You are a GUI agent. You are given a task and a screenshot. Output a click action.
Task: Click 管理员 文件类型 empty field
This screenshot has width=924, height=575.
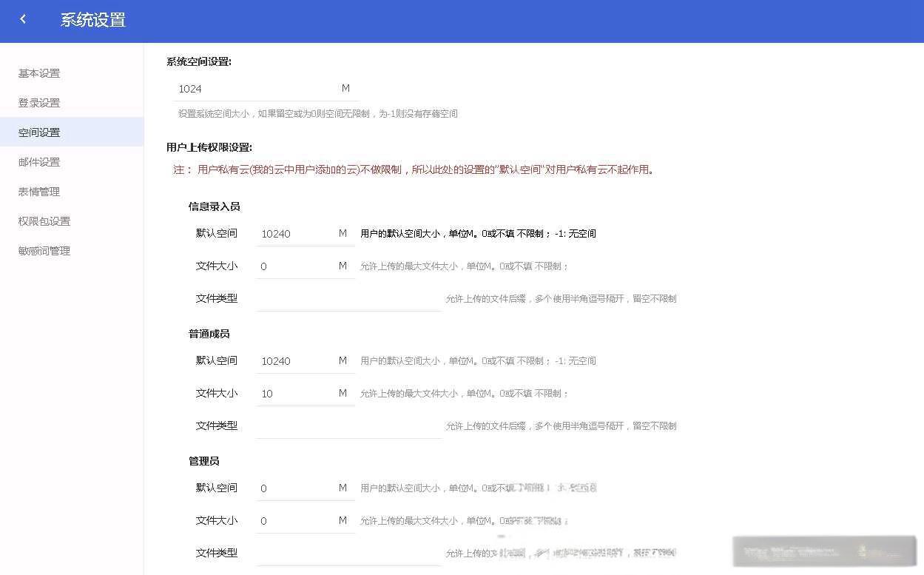348,554
